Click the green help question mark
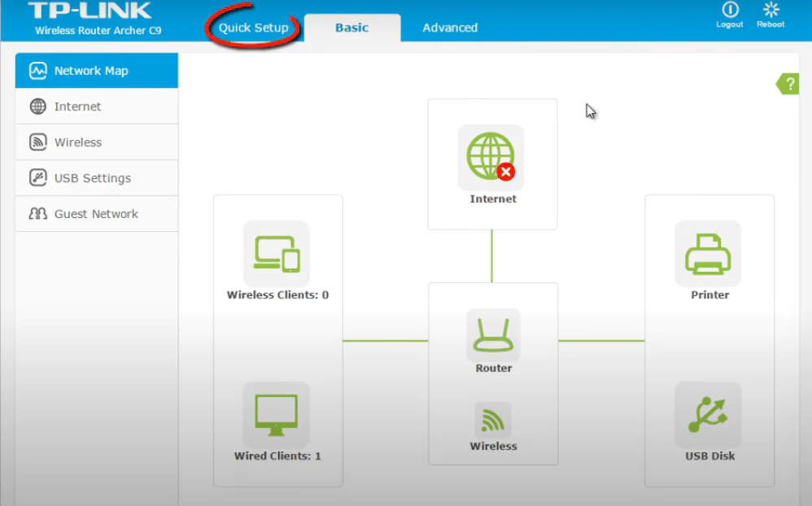The width and height of the screenshot is (812, 506). (x=786, y=84)
